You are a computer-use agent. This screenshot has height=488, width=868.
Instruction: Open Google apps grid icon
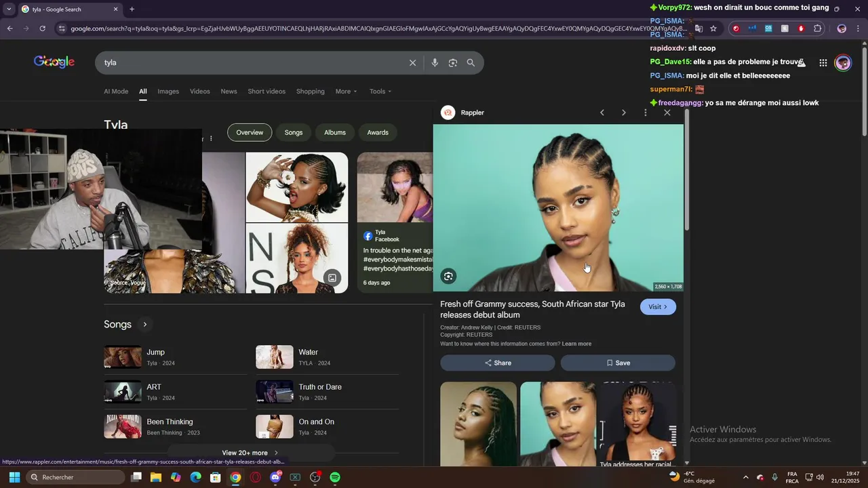point(823,62)
